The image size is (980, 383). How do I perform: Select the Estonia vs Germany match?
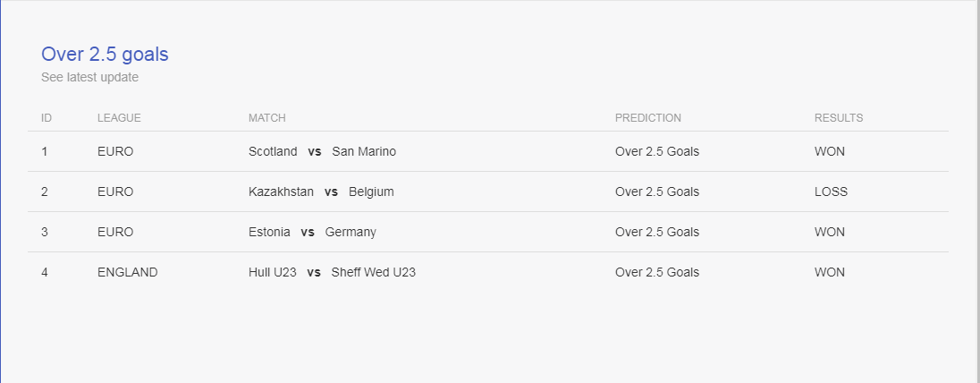[312, 232]
